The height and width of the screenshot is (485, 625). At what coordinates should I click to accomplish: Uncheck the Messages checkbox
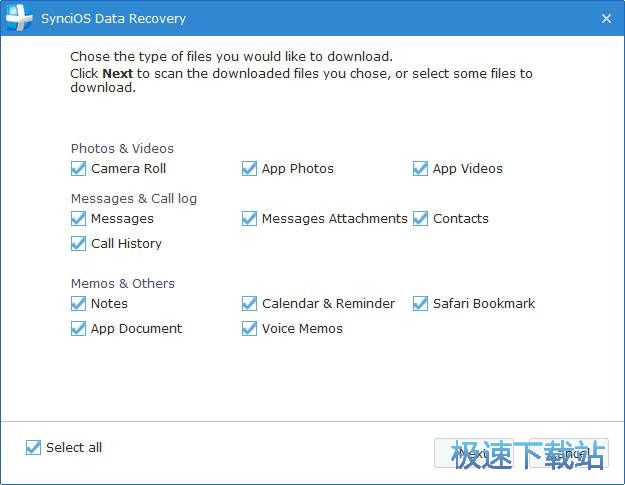(79, 218)
